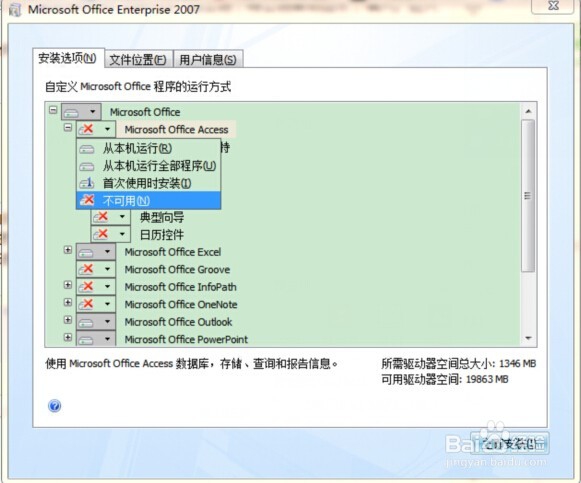This screenshot has width=581, height=483.
Task: Click the drive icon for Outlook
Action: tap(86, 323)
